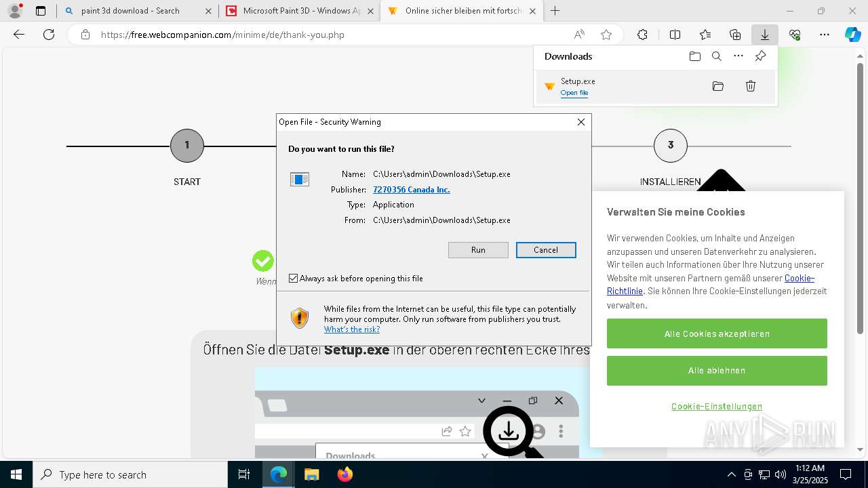This screenshot has height=488, width=868.
Task: Open the Favorites list icon
Action: pos(705,35)
